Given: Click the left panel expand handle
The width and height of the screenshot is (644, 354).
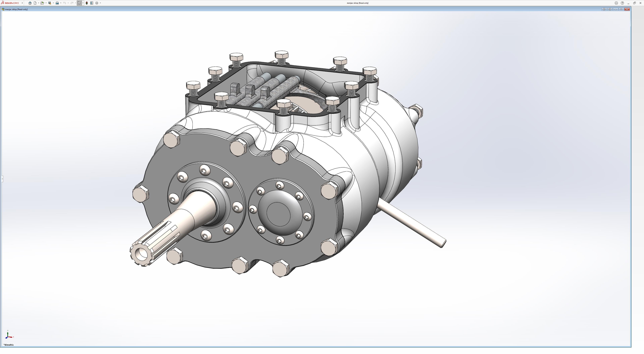Looking at the screenshot, I should pyautogui.click(x=2, y=179).
